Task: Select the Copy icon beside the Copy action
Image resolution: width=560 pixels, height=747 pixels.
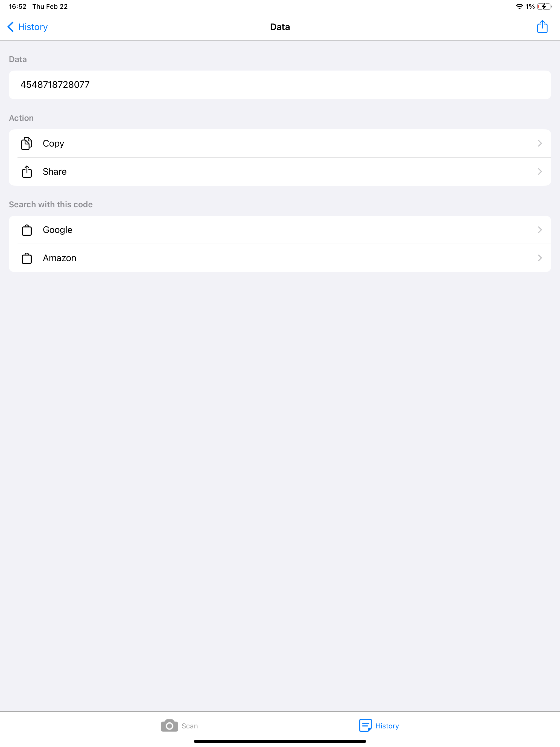Action: point(27,143)
